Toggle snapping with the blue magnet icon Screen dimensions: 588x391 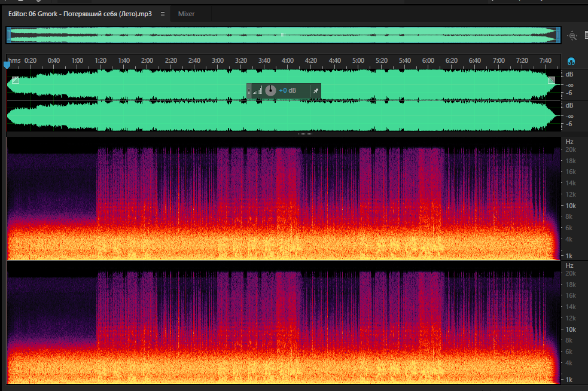pos(571,61)
